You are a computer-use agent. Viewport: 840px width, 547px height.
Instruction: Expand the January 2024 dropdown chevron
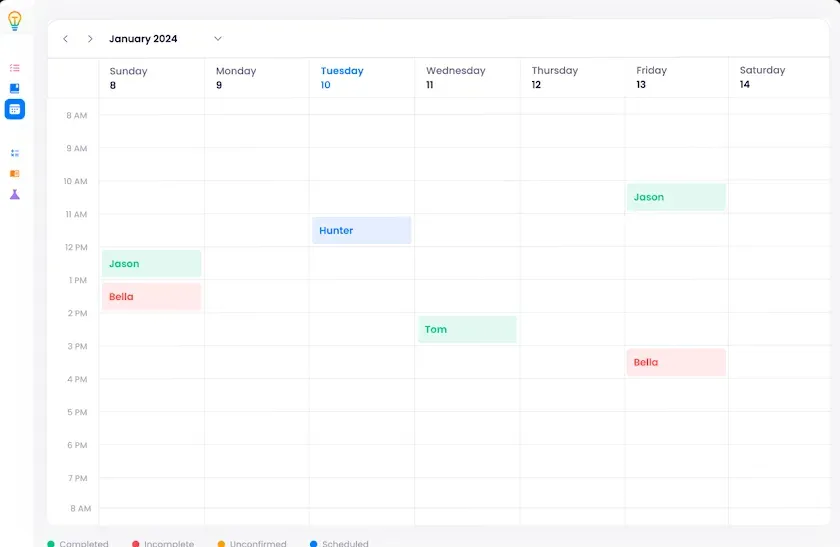(218, 39)
